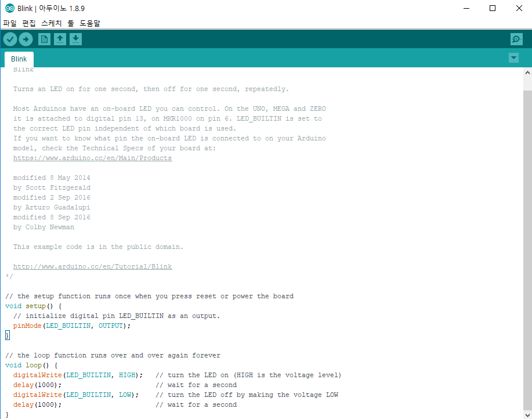Image resolution: width=532 pixels, height=419 pixels.
Task: Minimize the Arduino window
Action: 466,8
